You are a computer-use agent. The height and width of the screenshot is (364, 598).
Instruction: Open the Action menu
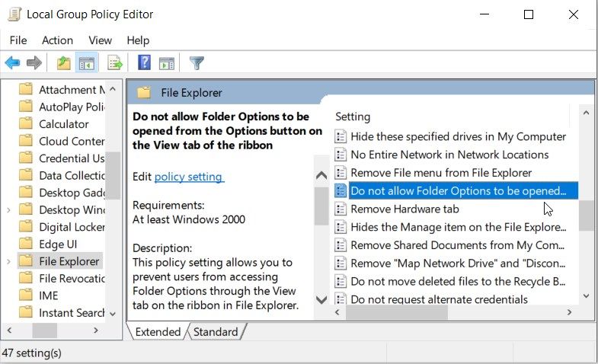click(x=57, y=40)
